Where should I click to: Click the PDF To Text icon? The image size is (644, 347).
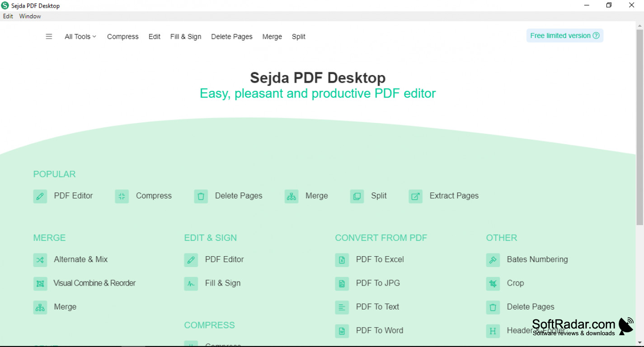(342, 307)
